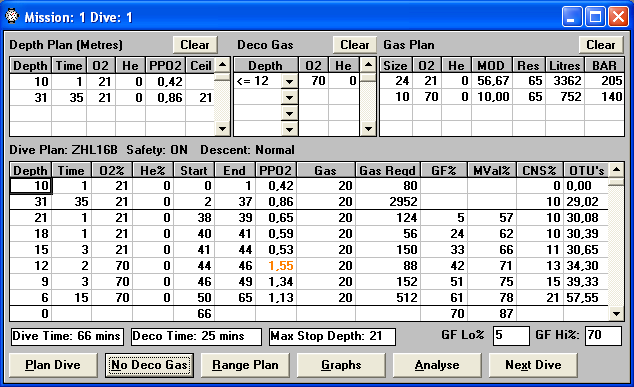
Task: Click Deco Gas scrollbar up arrow
Action: (368, 65)
